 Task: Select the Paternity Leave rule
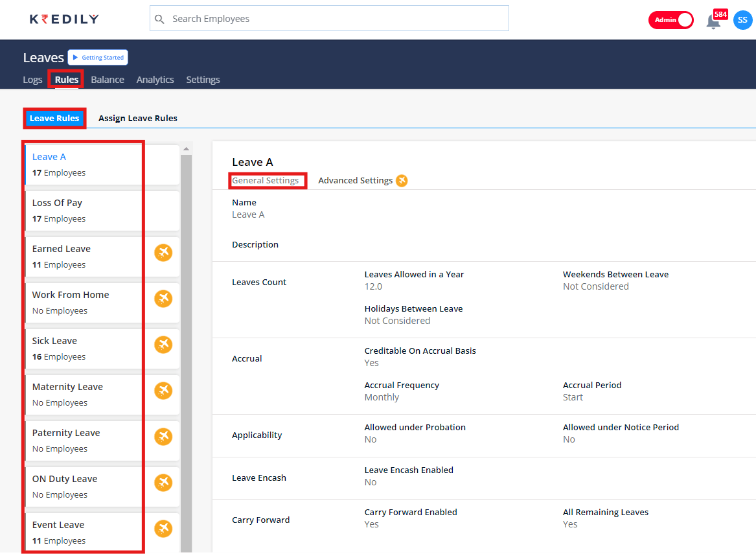coord(83,441)
